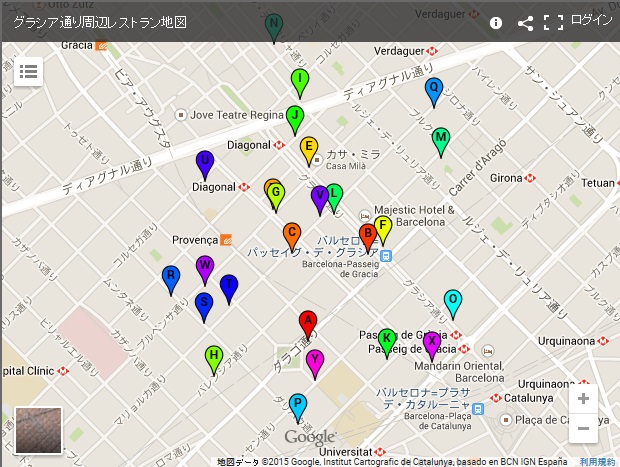Select blue marker Q
This screenshot has height=467, width=620.
point(434,91)
